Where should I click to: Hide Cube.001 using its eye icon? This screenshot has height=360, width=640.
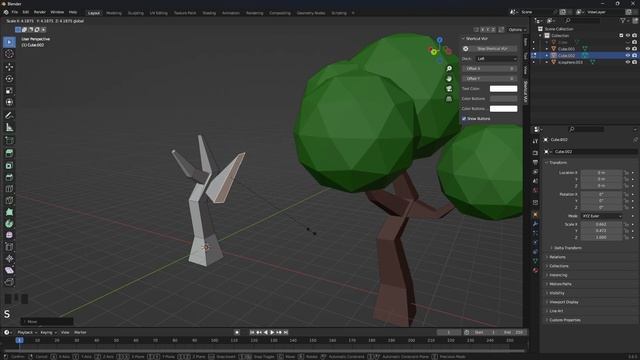(x=628, y=49)
